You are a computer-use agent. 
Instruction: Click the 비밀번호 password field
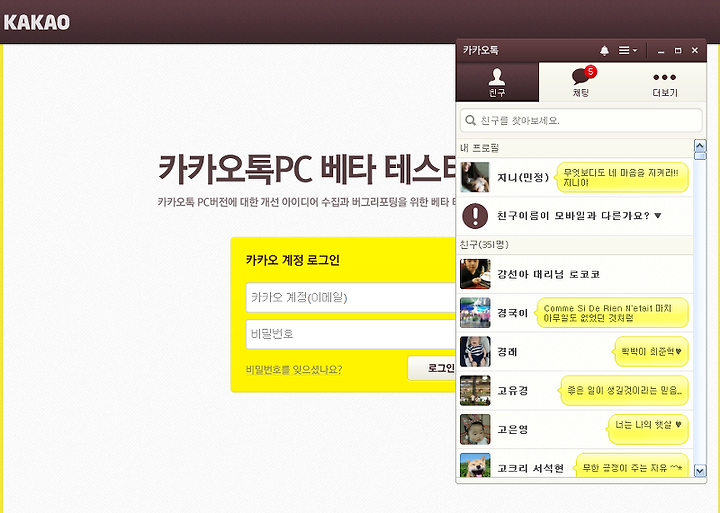click(351, 334)
